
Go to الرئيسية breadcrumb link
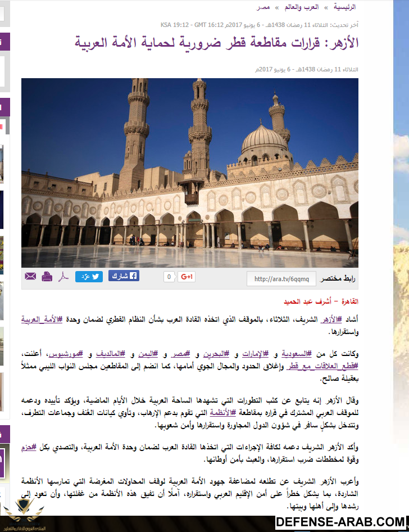[x=345, y=7]
